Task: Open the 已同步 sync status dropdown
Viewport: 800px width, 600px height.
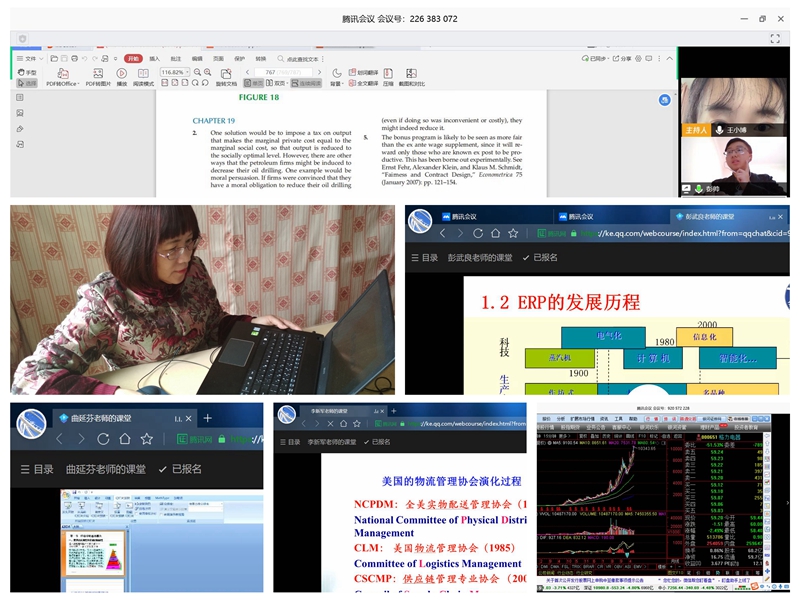Action: (x=598, y=59)
